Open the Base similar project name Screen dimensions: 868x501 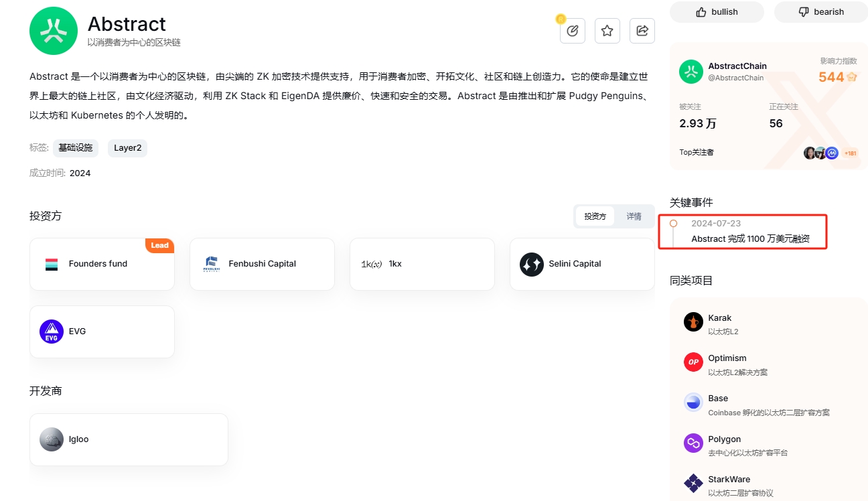(718, 399)
